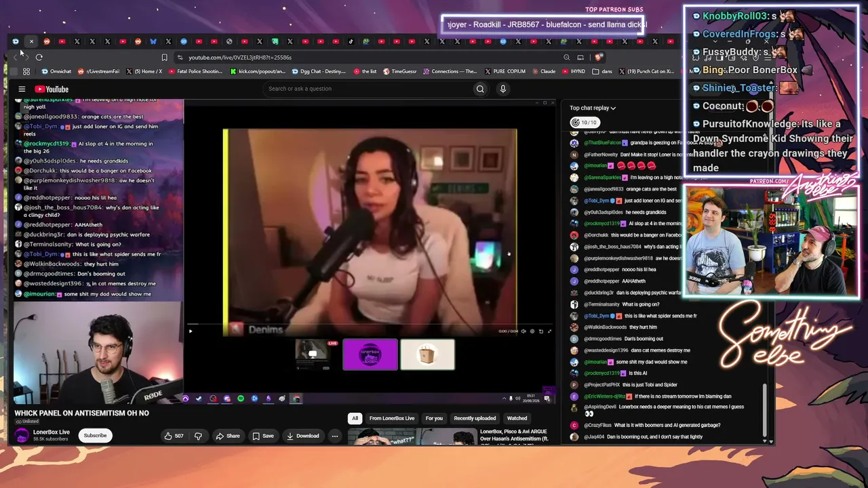Go to YouTube home via logo
Screen dimensions: 868x488
[x=52, y=89]
